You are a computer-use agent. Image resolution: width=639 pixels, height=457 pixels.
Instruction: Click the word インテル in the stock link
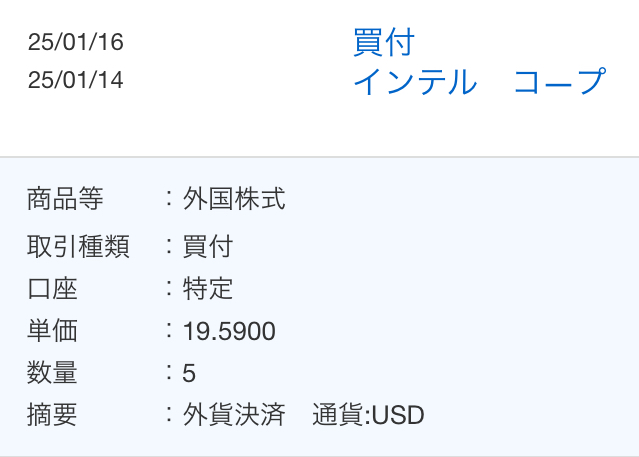pos(415,82)
